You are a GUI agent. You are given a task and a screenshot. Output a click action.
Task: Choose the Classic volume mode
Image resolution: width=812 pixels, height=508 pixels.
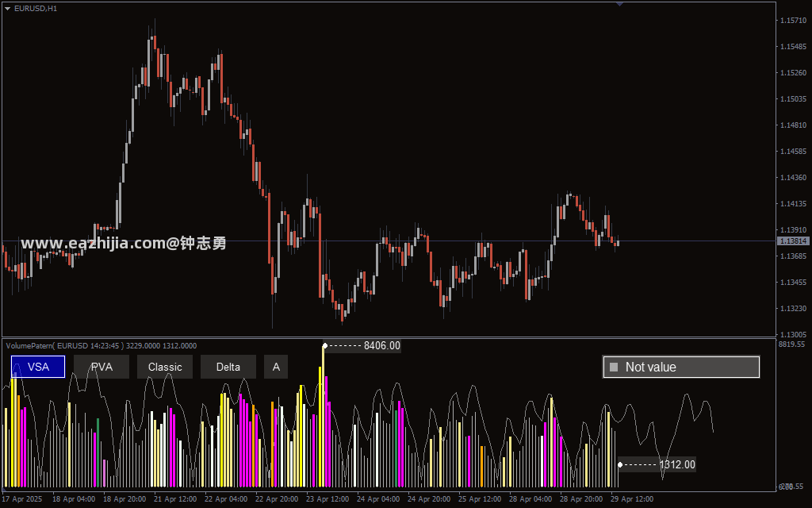(x=165, y=367)
